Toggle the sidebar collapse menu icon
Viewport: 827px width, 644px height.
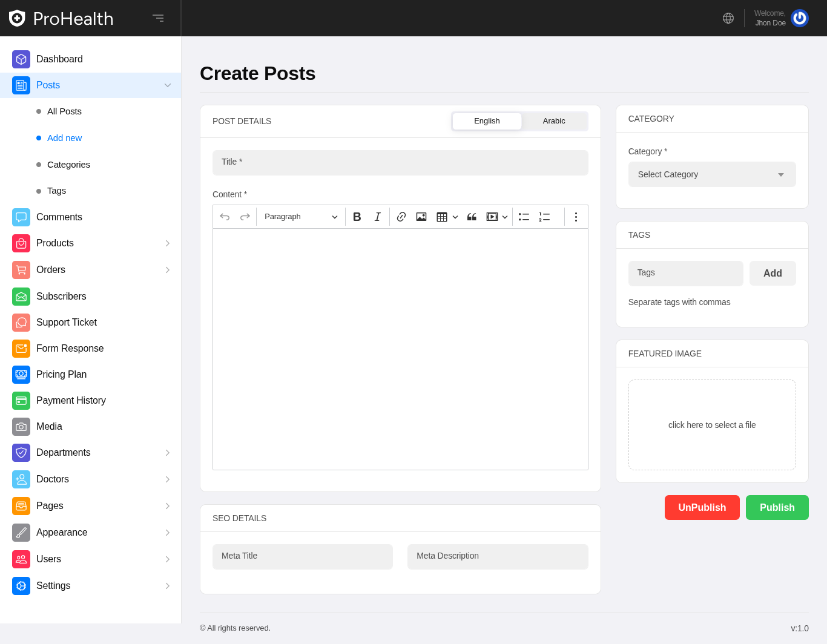click(x=158, y=18)
